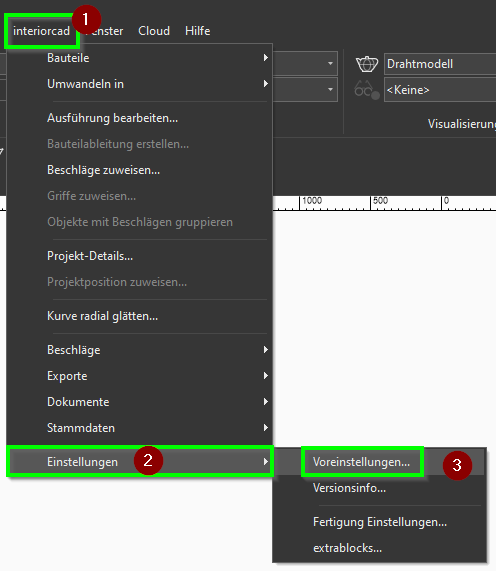The height and width of the screenshot is (571, 496).
Task: Click the glasses data visualization icon
Action: tap(367, 90)
